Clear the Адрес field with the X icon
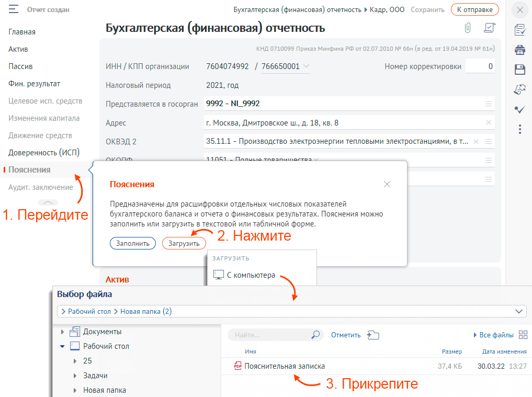532x397 pixels. coord(489,122)
